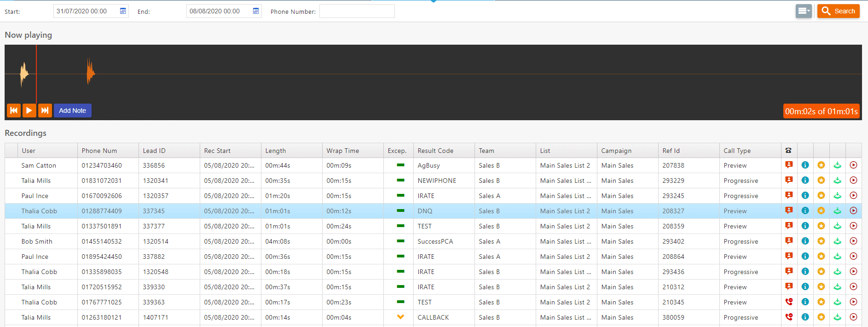Add a note to playing recording
868x327 pixels.
pyautogui.click(x=73, y=111)
